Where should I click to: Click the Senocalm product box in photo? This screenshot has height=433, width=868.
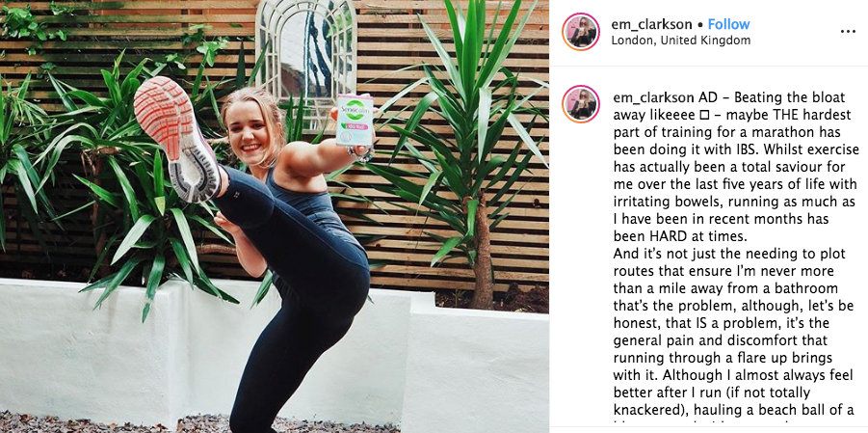coord(354,120)
